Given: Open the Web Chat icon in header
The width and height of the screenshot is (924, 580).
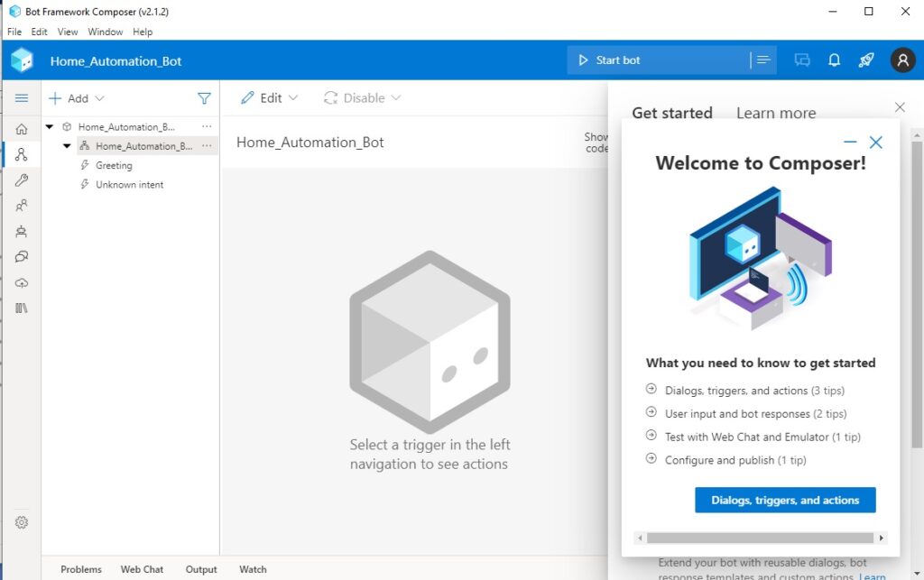Looking at the screenshot, I should click(x=801, y=60).
